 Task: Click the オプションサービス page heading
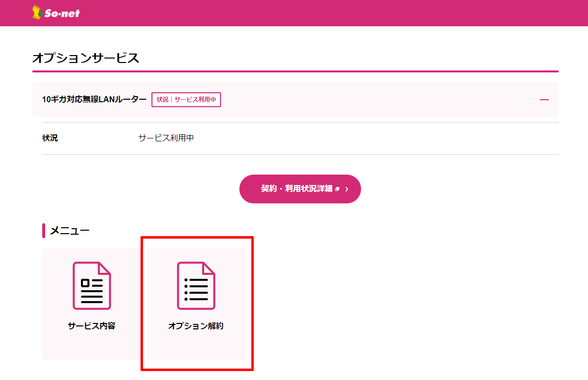[x=85, y=58]
